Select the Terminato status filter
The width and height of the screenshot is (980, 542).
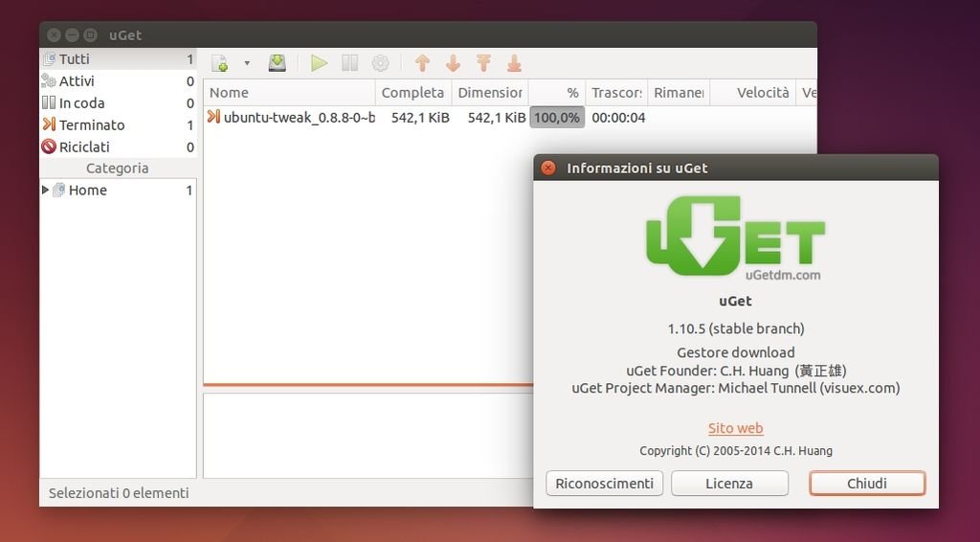[x=118, y=124]
